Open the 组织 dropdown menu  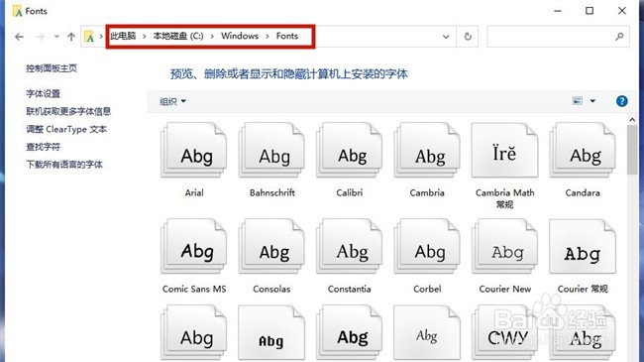pyautogui.click(x=172, y=101)
